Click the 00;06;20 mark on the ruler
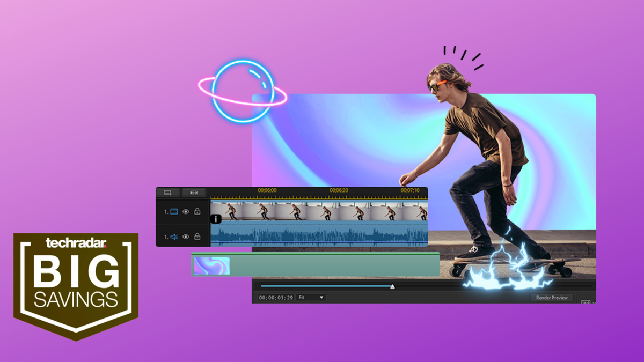The image size is (644, 362). coord(339,190)
